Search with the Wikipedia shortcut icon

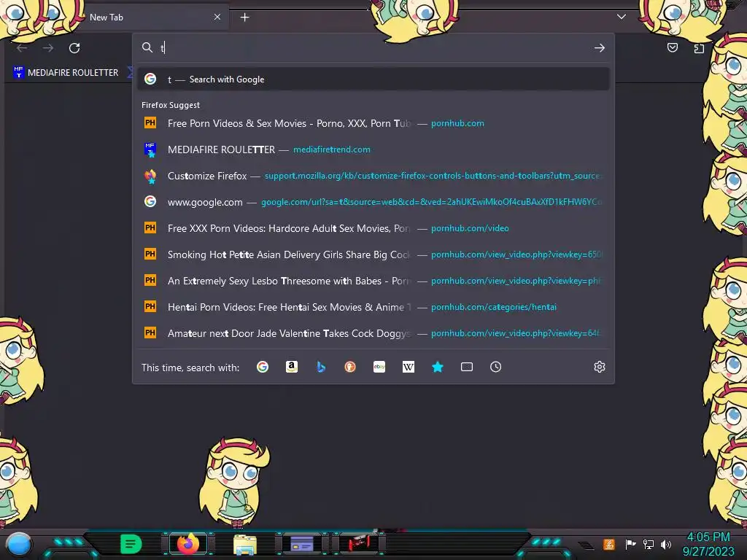pos(409,367)
